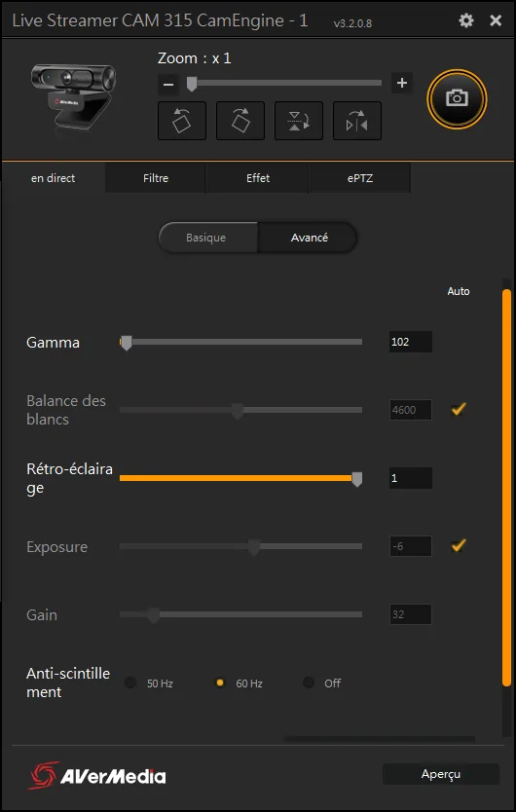
Task: Uncheck the Exposure auto checkbox
Action: pos(458,545)
